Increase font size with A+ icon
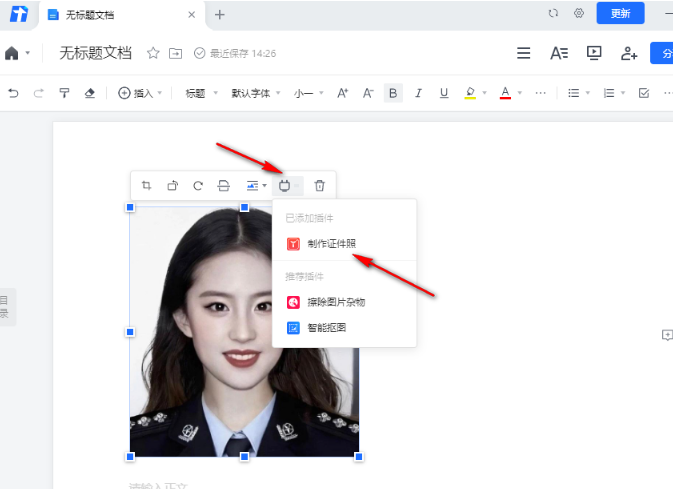Viewport: 673px width, 489px height. pos(343,93)
